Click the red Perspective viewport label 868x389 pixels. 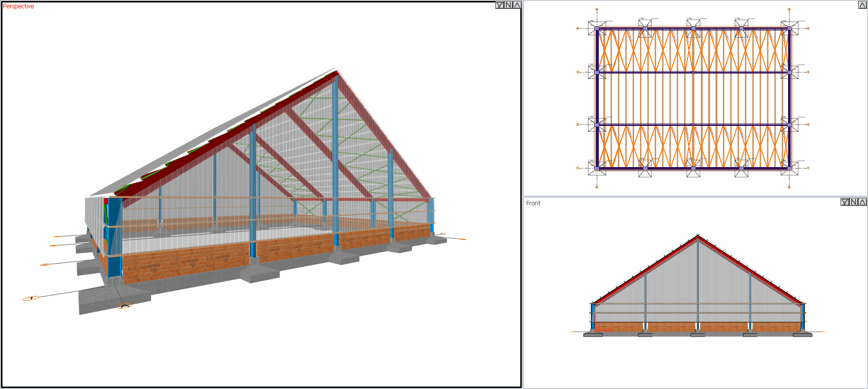[x=19, y=6]
